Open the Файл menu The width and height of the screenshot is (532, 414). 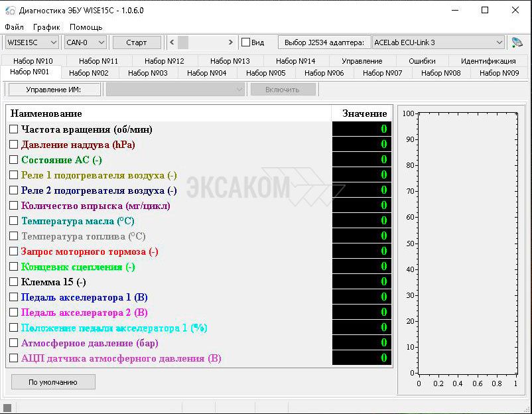click(x=14, y=27)
